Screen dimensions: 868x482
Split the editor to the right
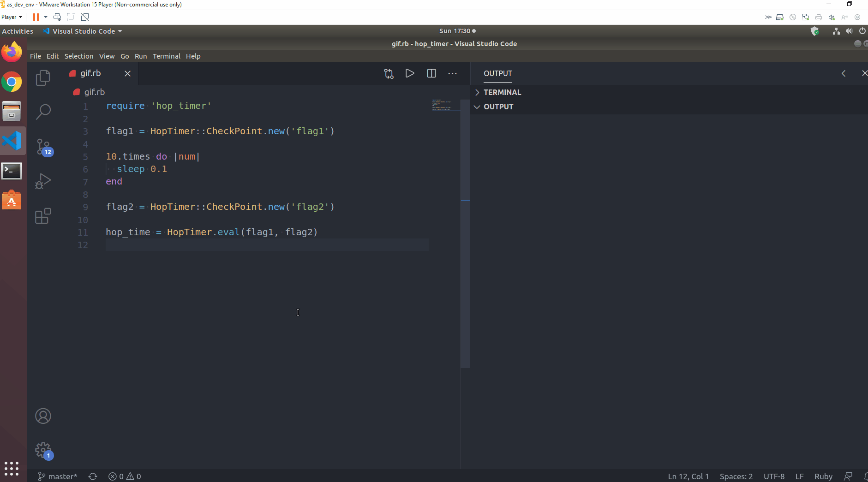pyautogui.click(x=431, y=73)
